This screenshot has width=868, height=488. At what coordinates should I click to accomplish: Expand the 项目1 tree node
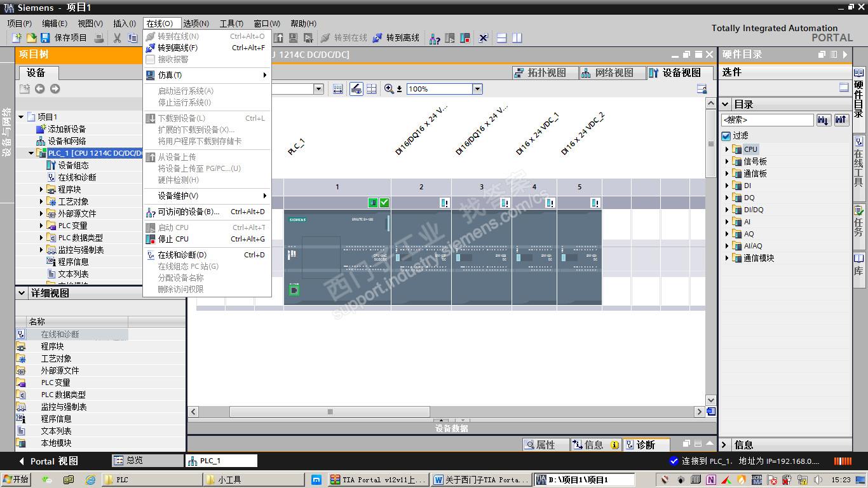(x=21, y=117)
